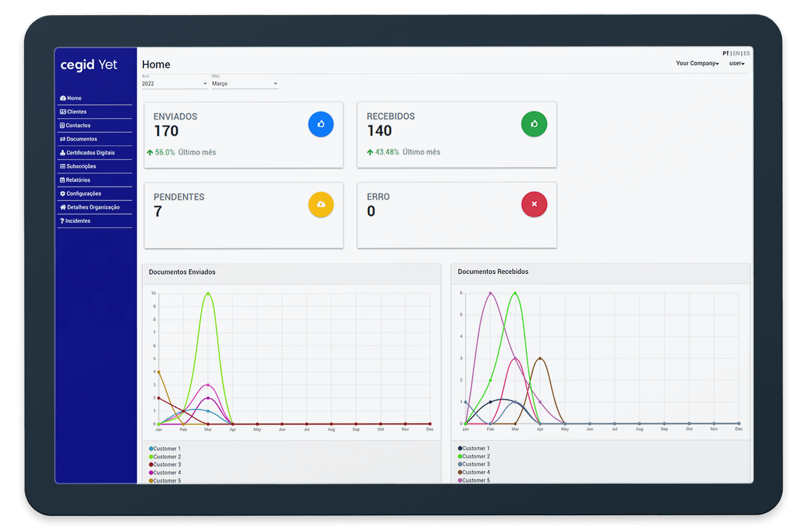Expand the user account menu
The width and height of the screenshot is (807, 532).
pyautogui.click(x=736, y=64)
